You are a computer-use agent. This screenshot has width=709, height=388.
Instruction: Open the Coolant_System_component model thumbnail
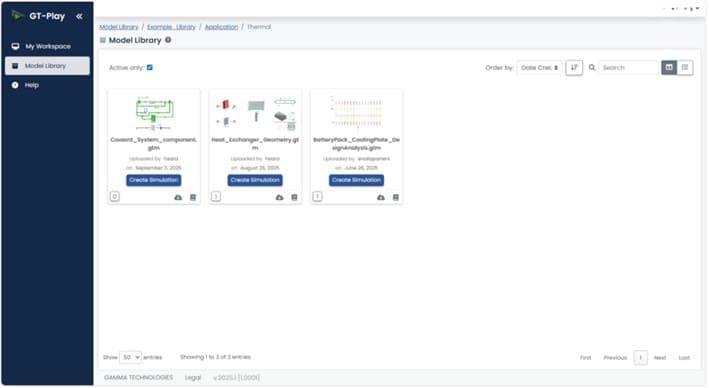pos(154,113)
